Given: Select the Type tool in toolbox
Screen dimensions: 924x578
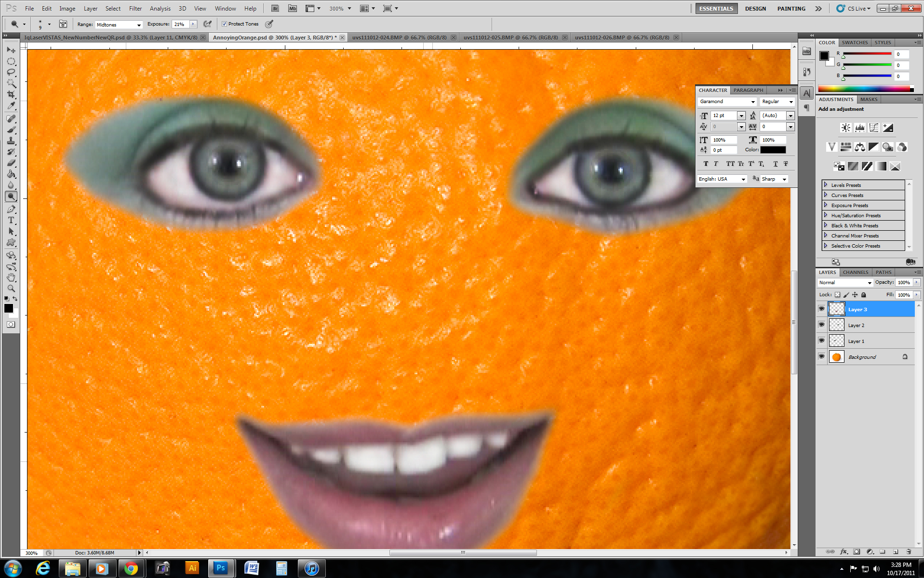Looking at the screenshot, I should (x=11, y=220).
